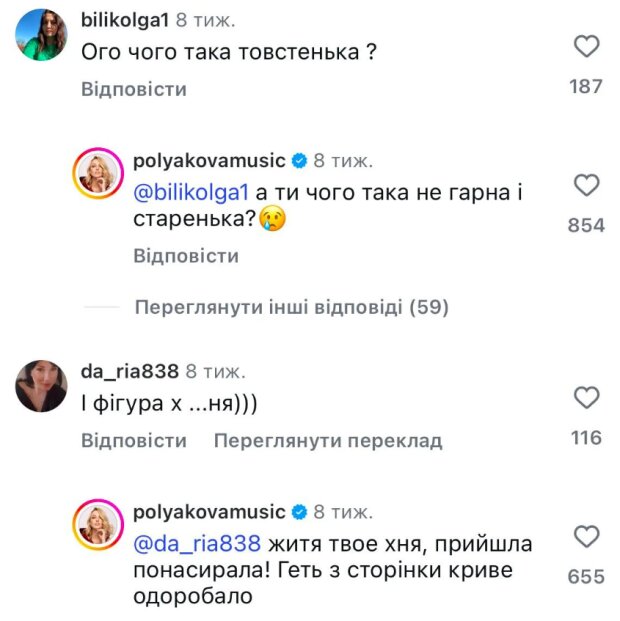Click the @da_ria838 mention

click(197, 544)
